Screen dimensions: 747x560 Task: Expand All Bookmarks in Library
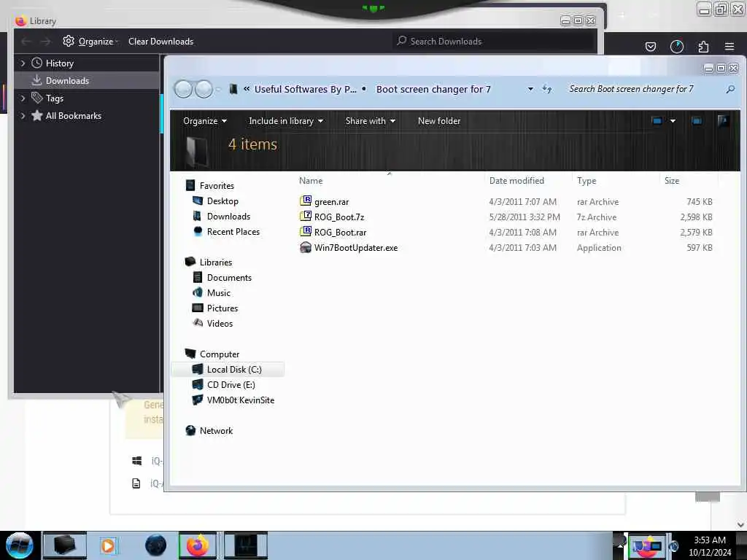23,116
